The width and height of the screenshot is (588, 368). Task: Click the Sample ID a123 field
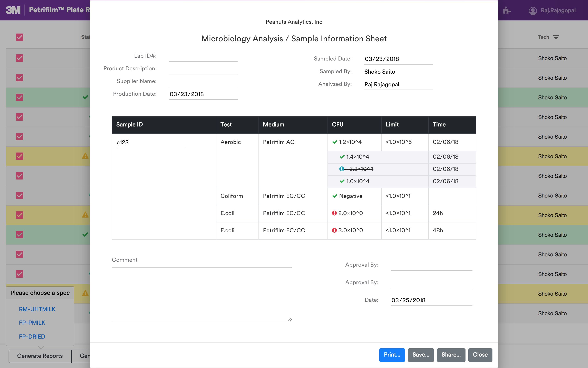[151, 143]
